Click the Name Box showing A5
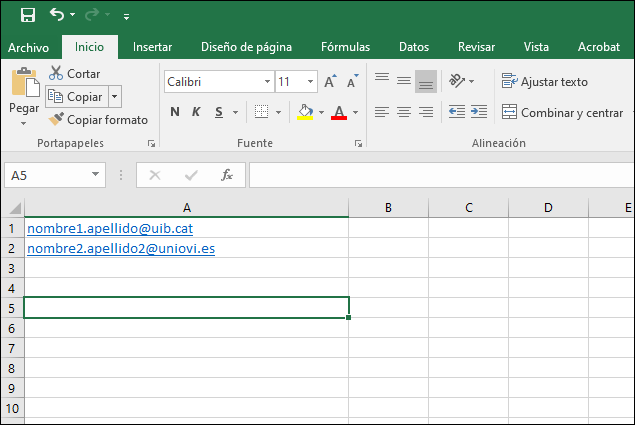 click(47, 175)
